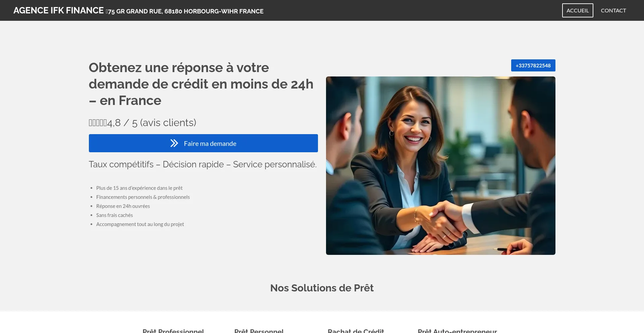Screen dimensions: 644x333
Task: Click the Sans frais cachés list item
Action: click(x=114, y=215)
